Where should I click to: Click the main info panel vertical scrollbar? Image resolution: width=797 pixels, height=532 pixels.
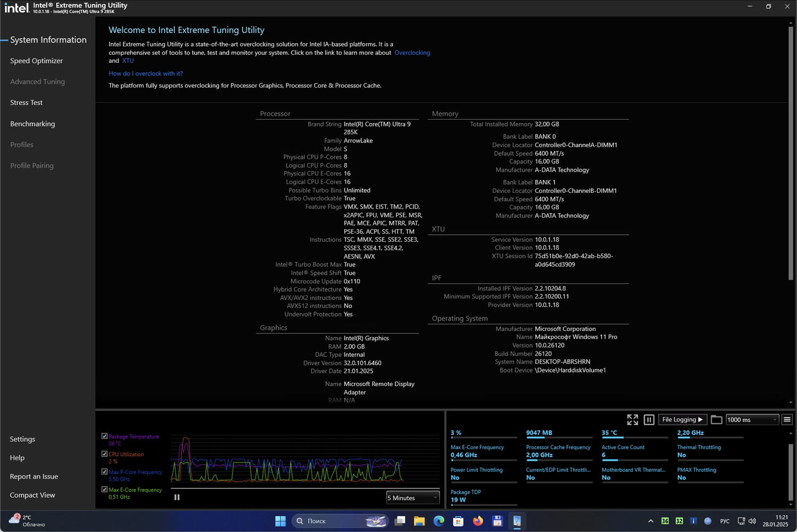(x=791, y=154)
